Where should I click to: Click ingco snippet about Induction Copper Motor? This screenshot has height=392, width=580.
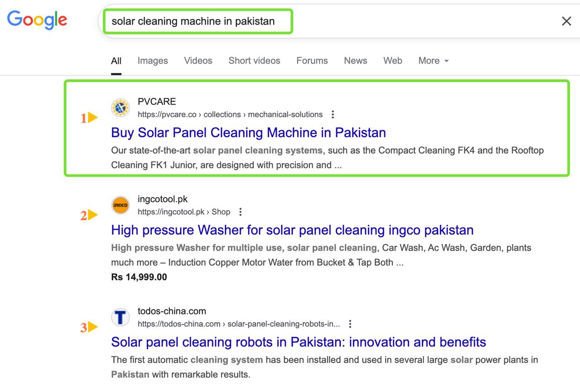click(x=321, y=255)
